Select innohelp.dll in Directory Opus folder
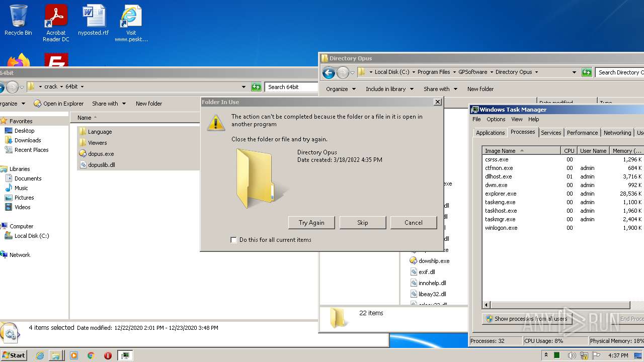The height and width of the screenshot is (362, 644). tap(428, 283)
